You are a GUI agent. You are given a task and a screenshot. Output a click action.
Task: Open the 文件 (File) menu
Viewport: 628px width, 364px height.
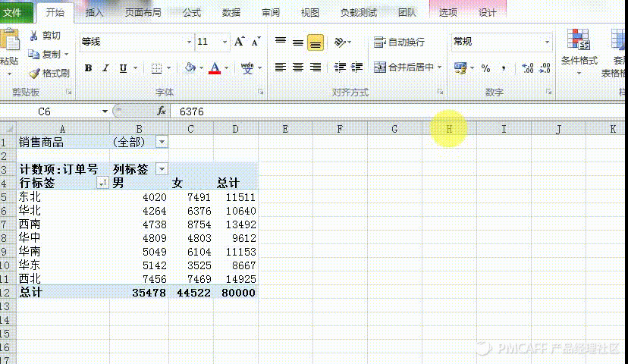tap(13, 13)
